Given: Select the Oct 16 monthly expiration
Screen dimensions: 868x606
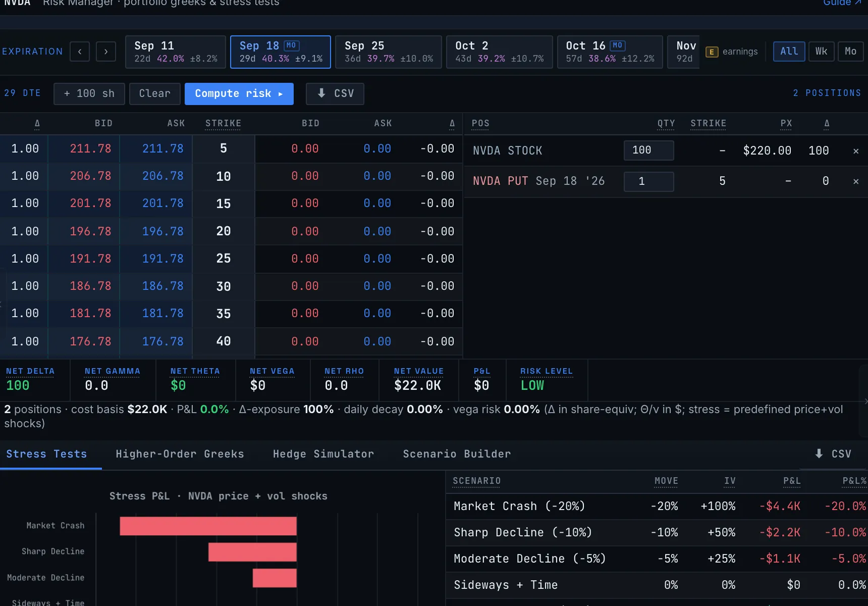Looking at the screenshot, I should coord(610,52).
